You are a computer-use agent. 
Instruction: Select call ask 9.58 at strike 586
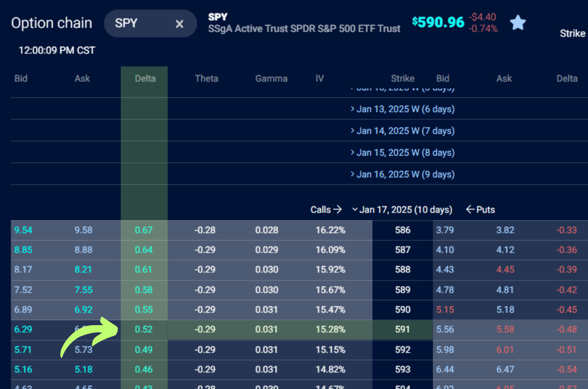(x=83, y=230)
